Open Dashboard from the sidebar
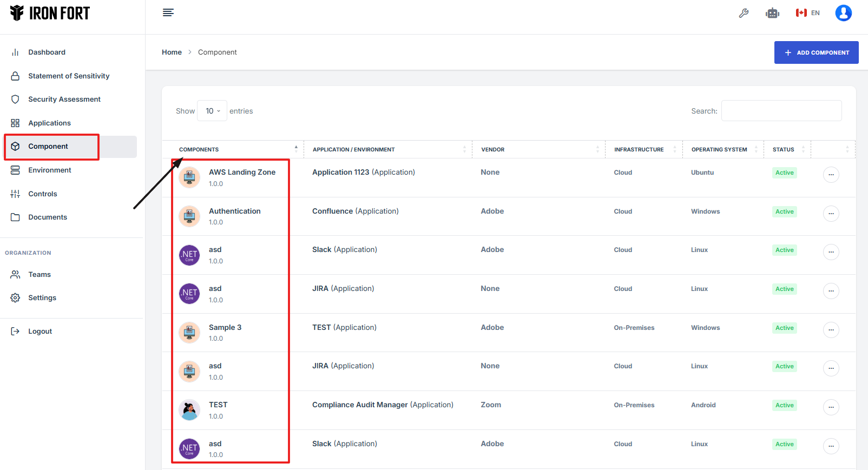Image resolution: width=868 pixels, height=470 pixels. coord(47,52)
